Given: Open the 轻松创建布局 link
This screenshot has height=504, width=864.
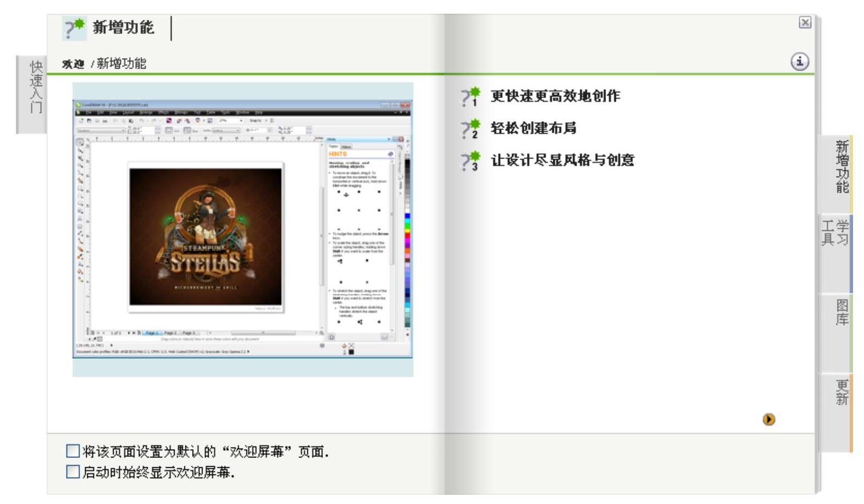Looking at the screenshot, I should (x=533, y=128).
